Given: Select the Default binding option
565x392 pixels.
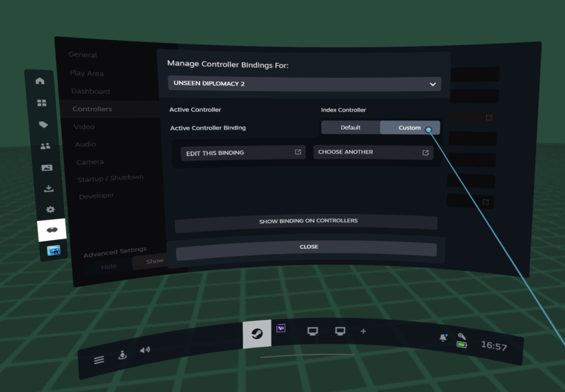Looking at the screenshot, I should (350, 127).
